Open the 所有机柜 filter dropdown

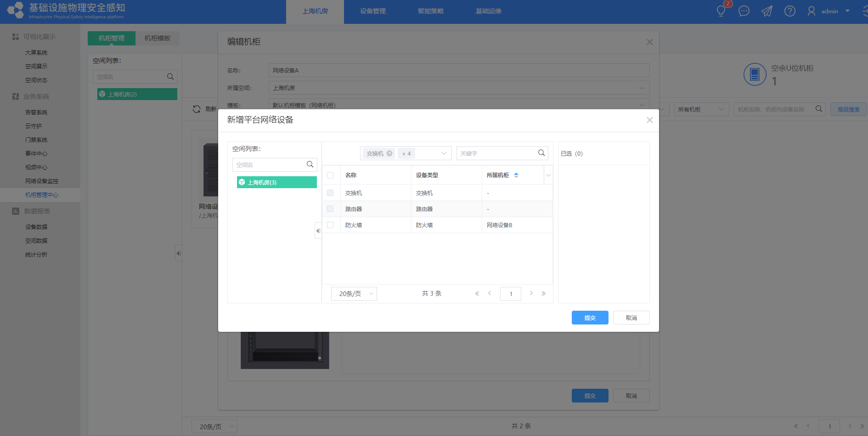(701, 109)
